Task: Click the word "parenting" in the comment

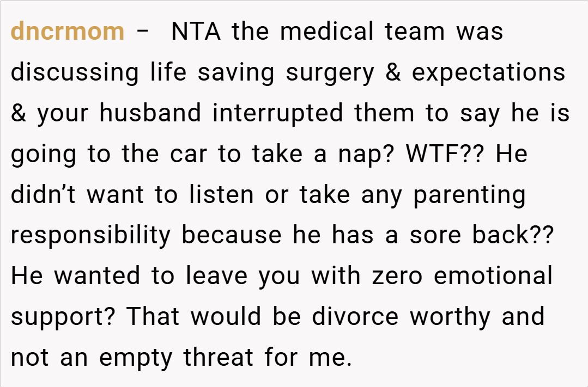Action: (469, 195)
